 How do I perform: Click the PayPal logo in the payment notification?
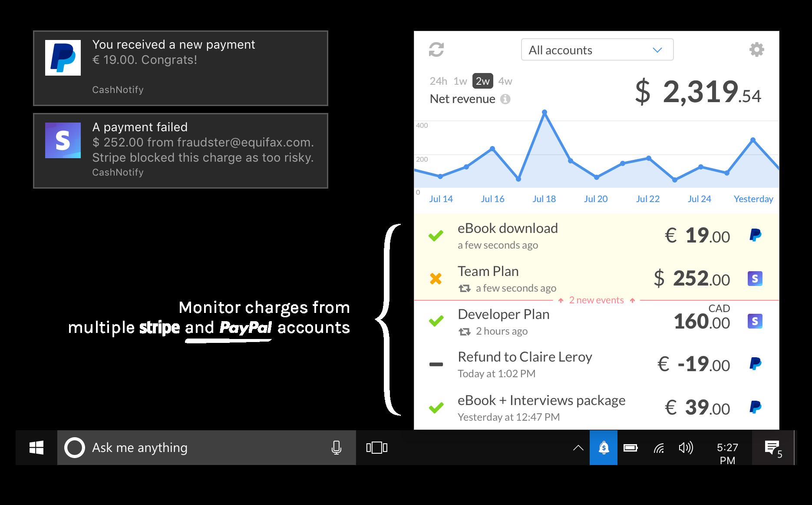63,58
